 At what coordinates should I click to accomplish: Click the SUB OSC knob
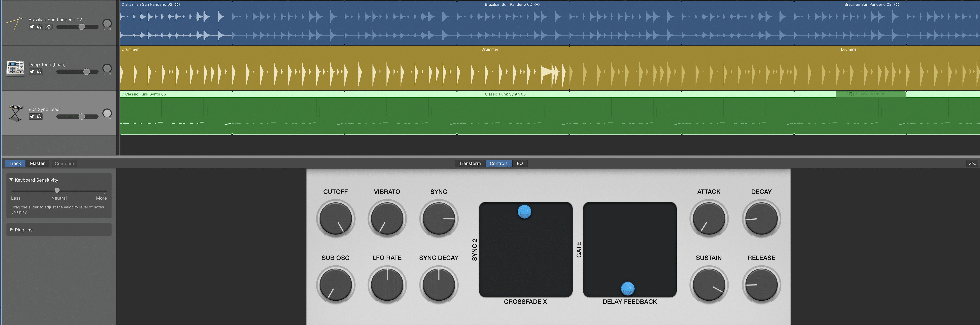tap(335, 285)
